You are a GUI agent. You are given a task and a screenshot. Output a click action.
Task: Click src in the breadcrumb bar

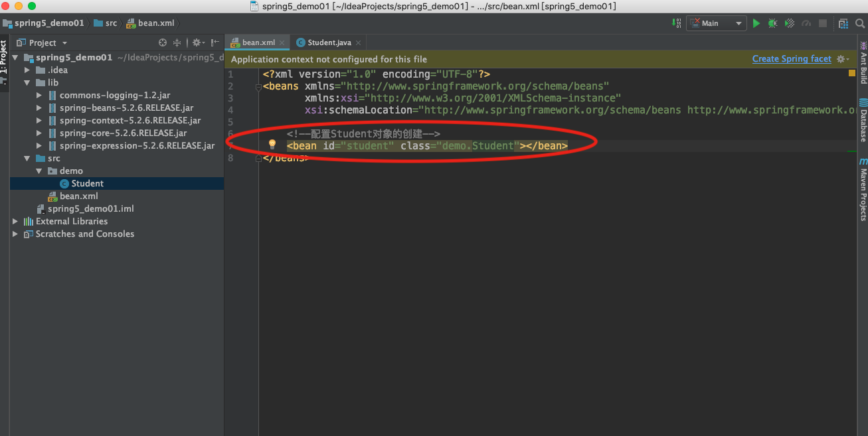point(106,23)
